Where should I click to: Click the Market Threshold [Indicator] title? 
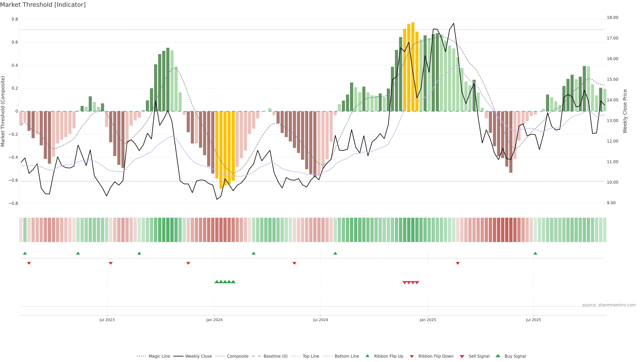click(x=43, y=5)
